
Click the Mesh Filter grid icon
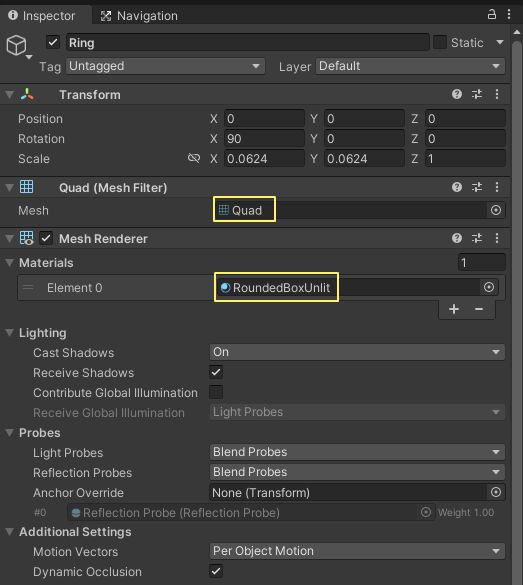[26, 187]
